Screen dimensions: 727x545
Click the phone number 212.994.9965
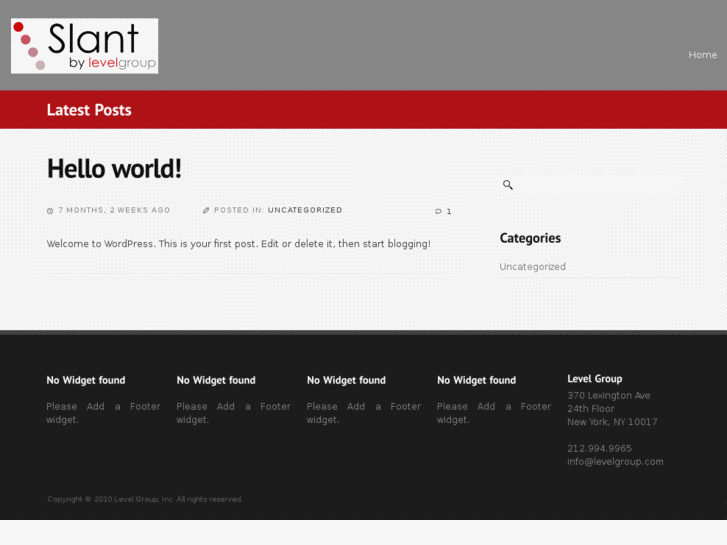[599, 449]
